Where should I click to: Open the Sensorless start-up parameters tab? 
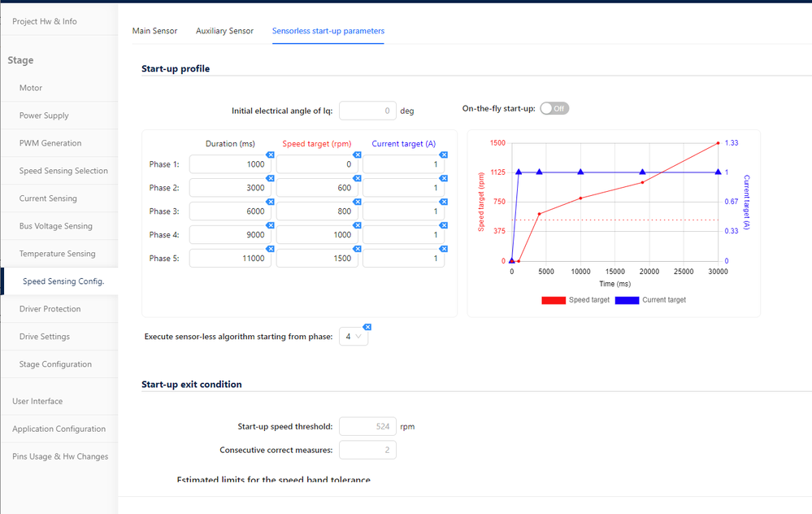(x=328, y=31)
